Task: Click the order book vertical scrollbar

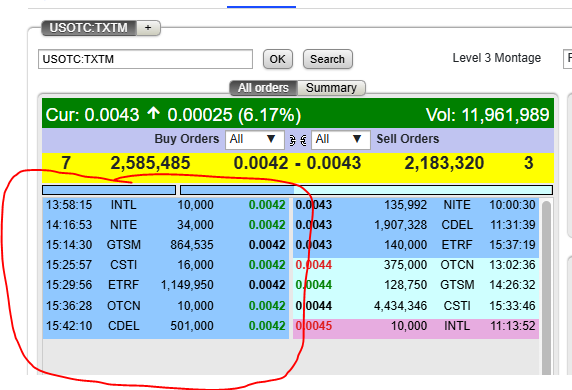Action: pyautogui.click(x=546, y=286)
